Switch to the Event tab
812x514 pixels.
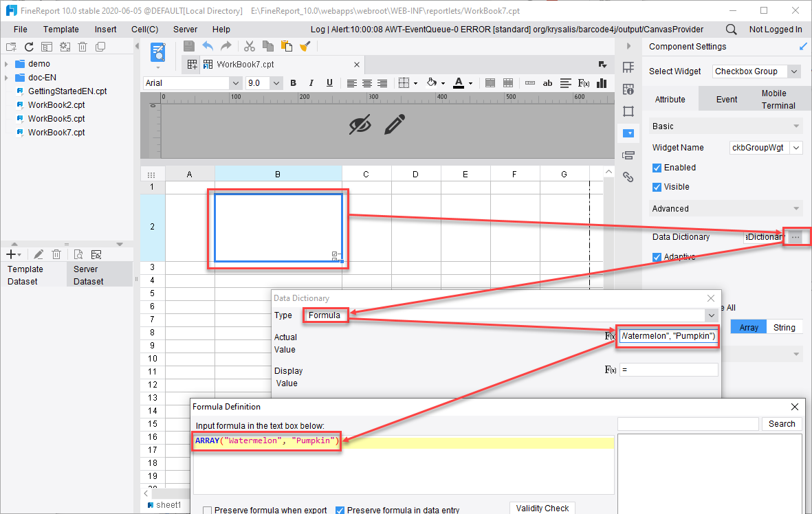pyautogui.click(x=726, y=99)
